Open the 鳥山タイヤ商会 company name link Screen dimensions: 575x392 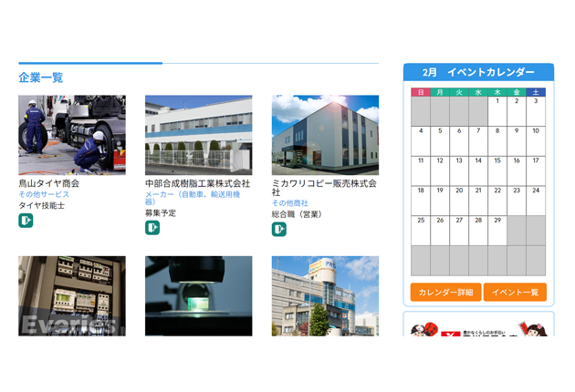click(48, 183)
